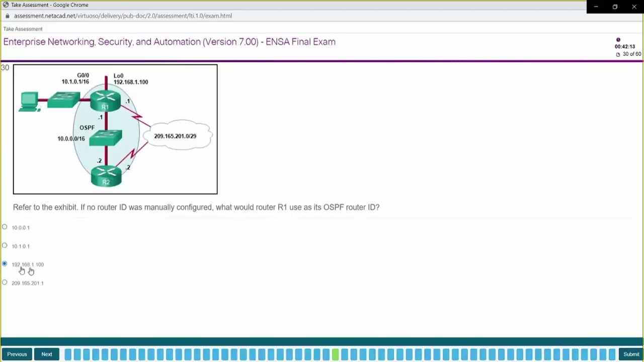The height and width of the screenshot is (362, 644).
Task: Click the Take Assessment page label
Action: click(23, 29)
